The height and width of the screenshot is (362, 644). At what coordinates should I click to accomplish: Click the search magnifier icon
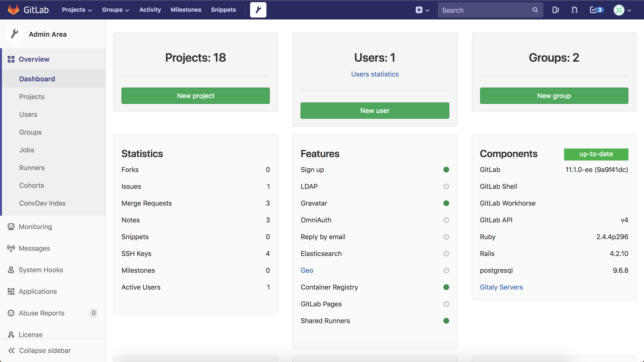click(x=535, y=10)
